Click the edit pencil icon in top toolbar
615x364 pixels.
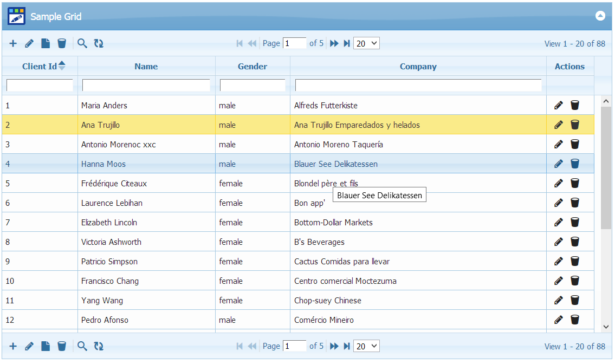click(x=29, y=44)
